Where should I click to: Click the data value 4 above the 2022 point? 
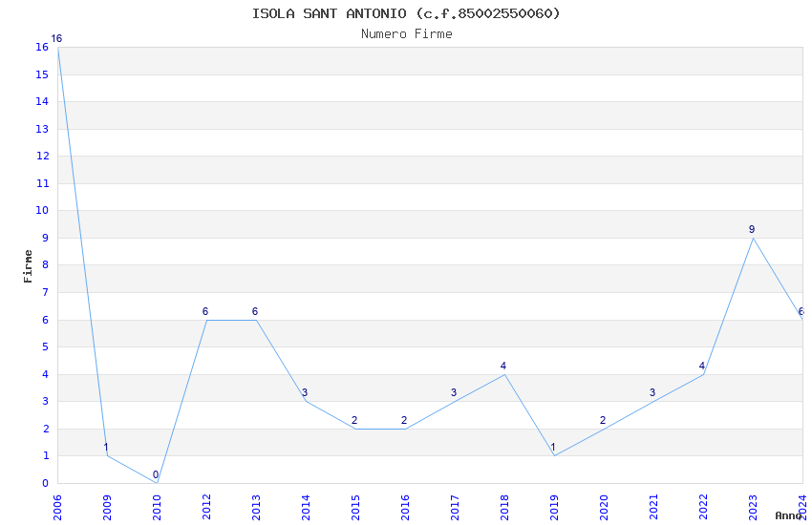coord(702,366)
